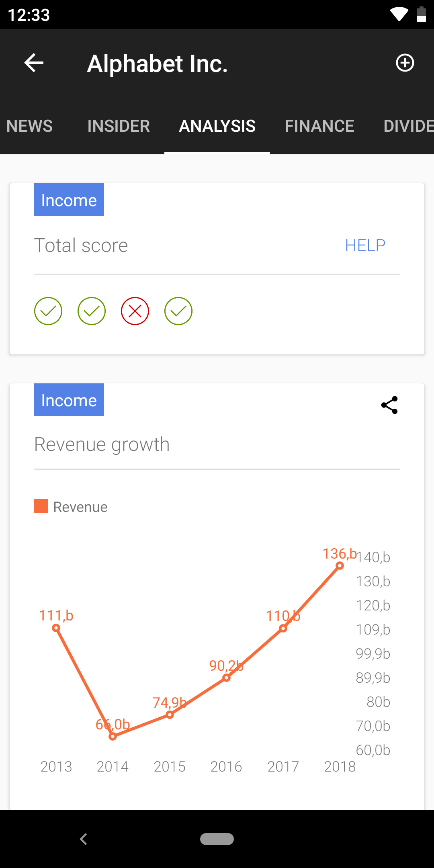Tap the Alphabet Inc. title
This screenshot has height=868, width=434.
pos(158,64)
